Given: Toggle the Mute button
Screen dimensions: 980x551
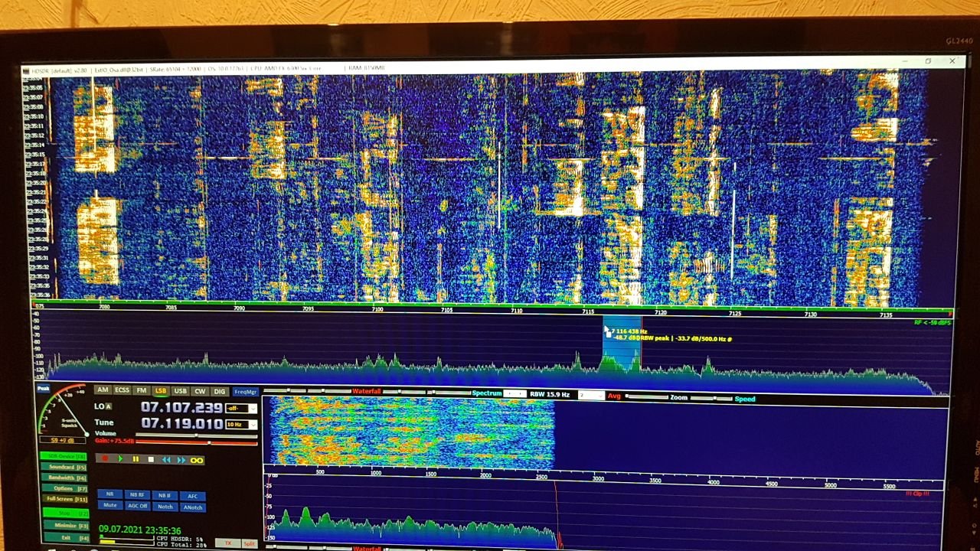Looking at the screenshot, I should click(x=110, y=505).
